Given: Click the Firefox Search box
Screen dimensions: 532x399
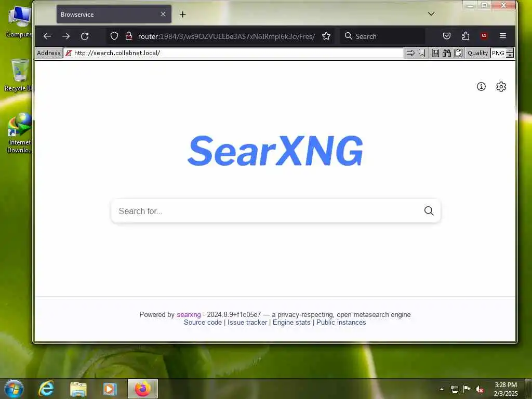Looking at the screenshot, I should [x=382, y=36].
